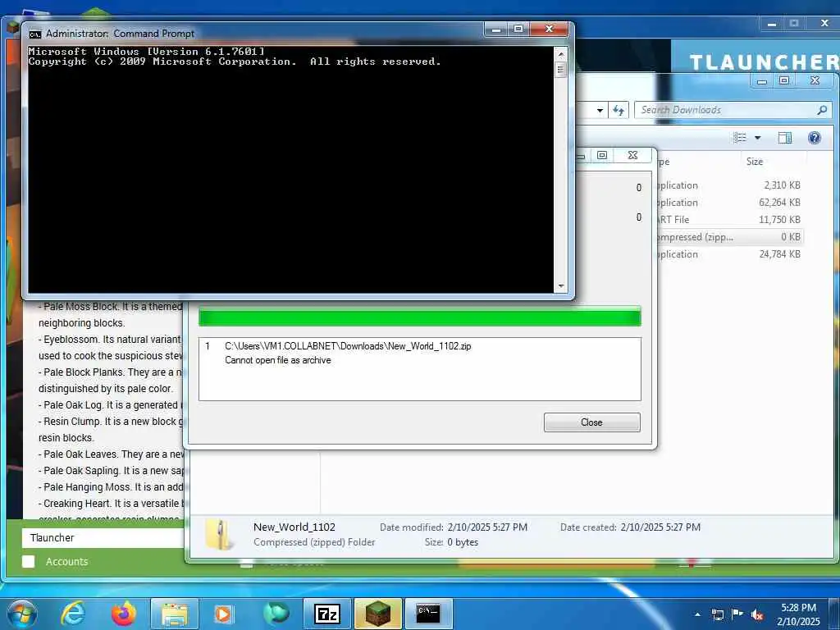Select the New_World_1102.zip path in error list

348,346
